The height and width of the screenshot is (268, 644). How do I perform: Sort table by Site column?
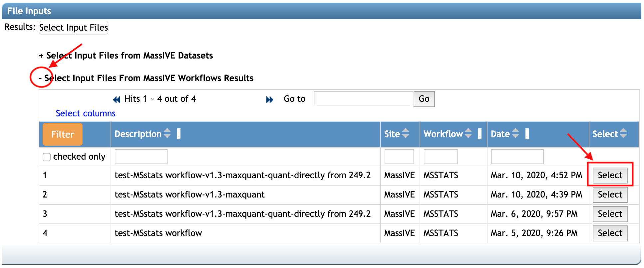pyautogui.click(x=405, y=134)
